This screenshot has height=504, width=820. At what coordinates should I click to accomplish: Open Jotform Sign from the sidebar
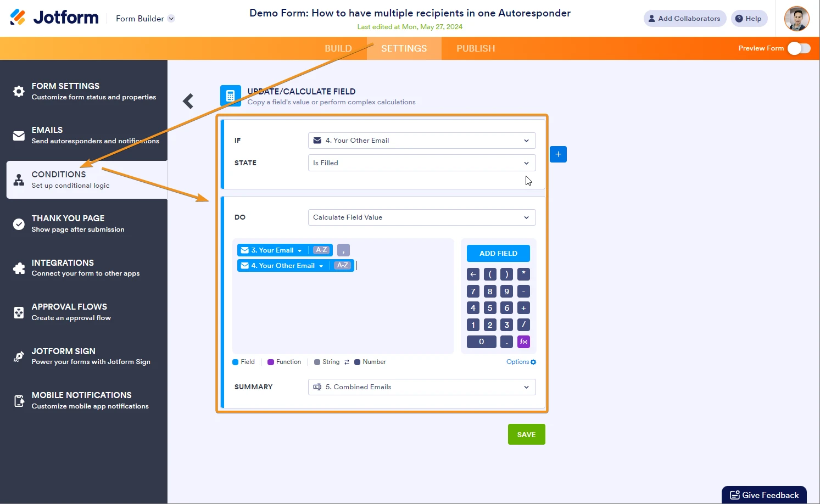pyautogui.click(x=18, y=356)
